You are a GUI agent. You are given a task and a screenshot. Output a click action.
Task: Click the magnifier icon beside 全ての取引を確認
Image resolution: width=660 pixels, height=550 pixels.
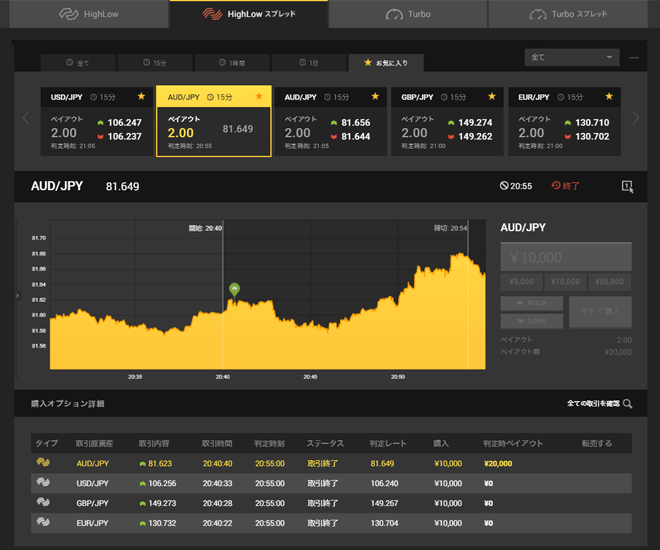[627, 404]
